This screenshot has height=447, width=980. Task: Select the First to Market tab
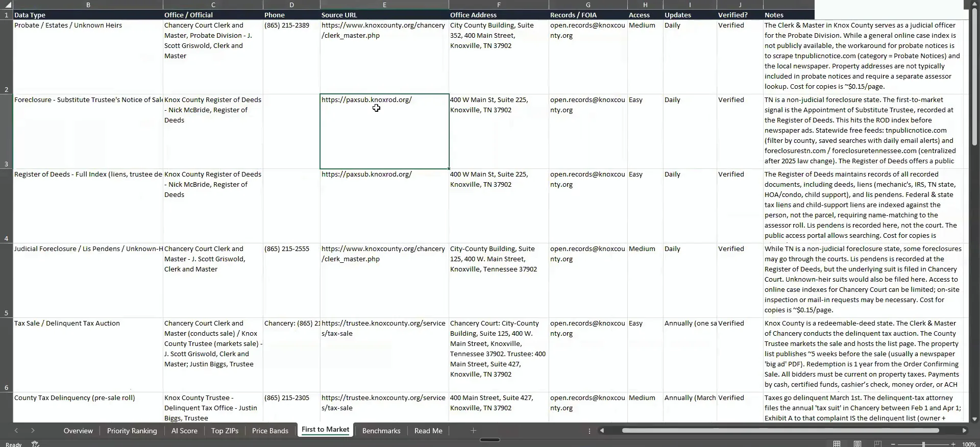tap(325, 430)
